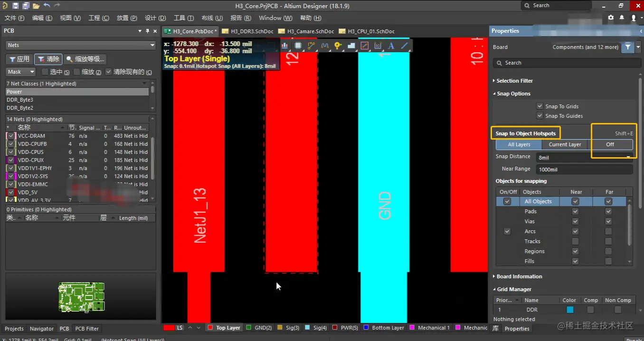This screenshot has height=341, width=644.
Task: Open the Window (W) menu
Action: tap(275, 18)
